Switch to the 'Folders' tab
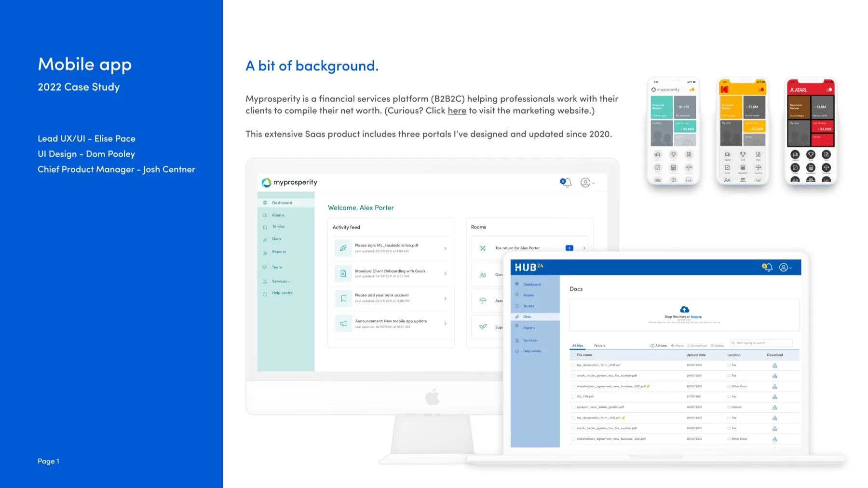Image resolution: width=868 pixels, height=488 pixels. point(599,346)
